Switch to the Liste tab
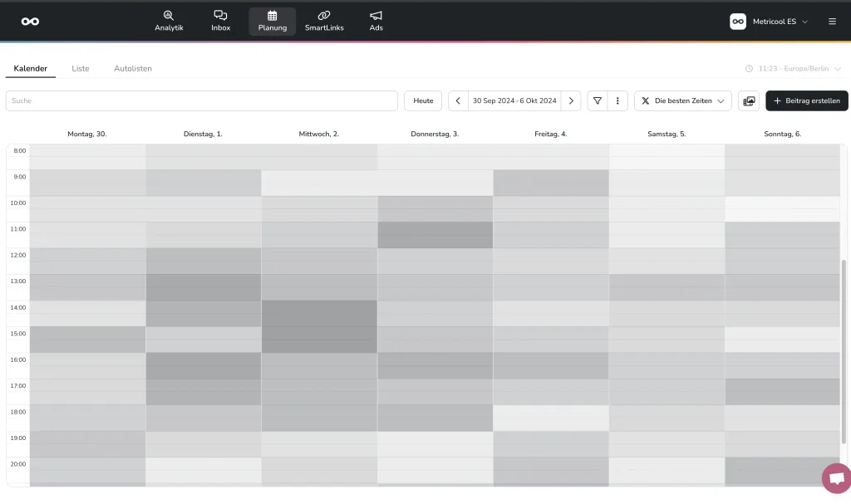The image size is (851, 504). pyautogui.click(x=81, y=68)
